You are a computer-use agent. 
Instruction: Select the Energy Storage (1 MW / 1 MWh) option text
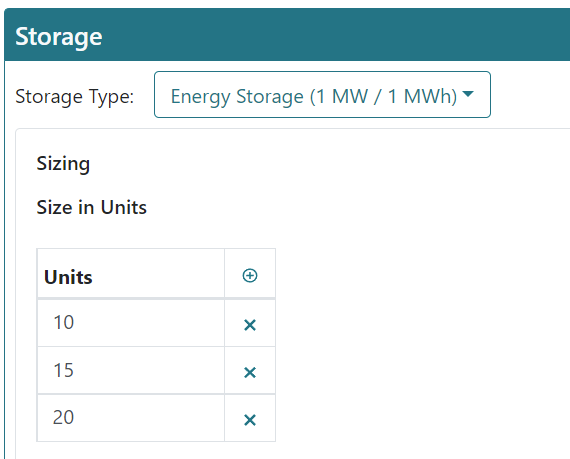point(314,97)
